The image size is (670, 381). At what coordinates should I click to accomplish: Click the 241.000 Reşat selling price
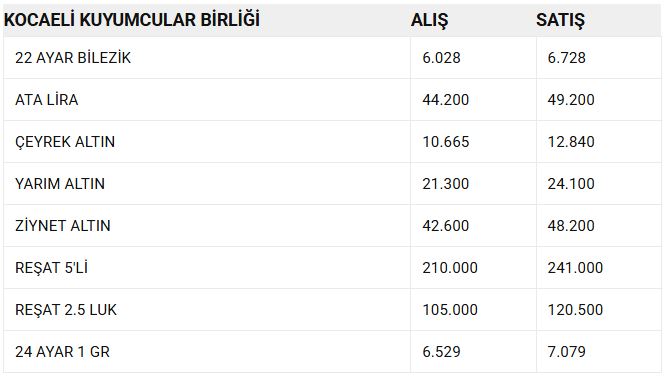(x=575, y=268)
